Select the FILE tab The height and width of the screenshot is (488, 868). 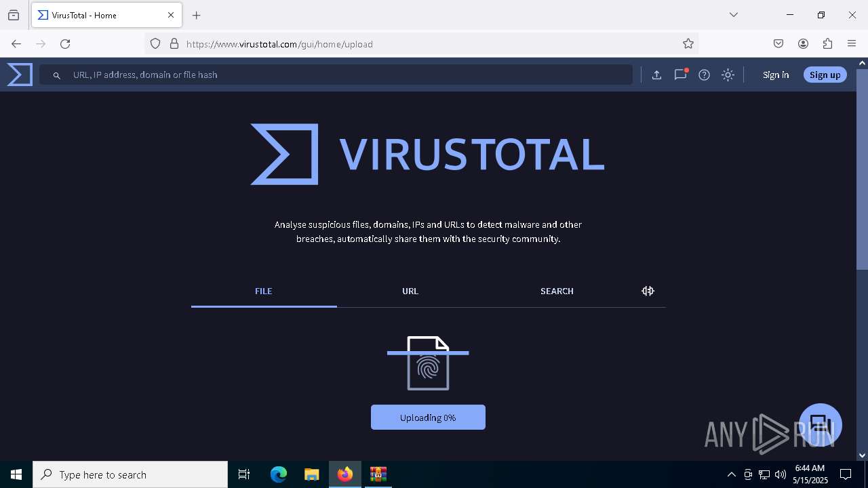[264, 291]
